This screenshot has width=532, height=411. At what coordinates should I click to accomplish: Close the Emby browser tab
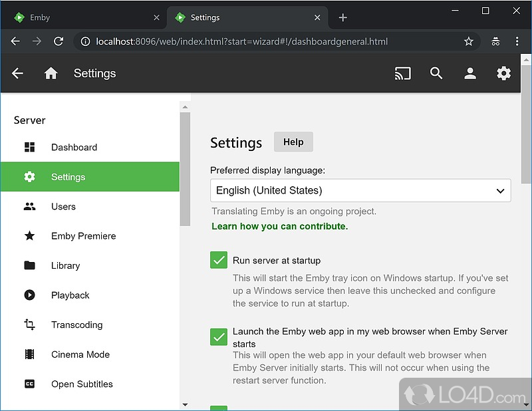(x=156, y=17)
